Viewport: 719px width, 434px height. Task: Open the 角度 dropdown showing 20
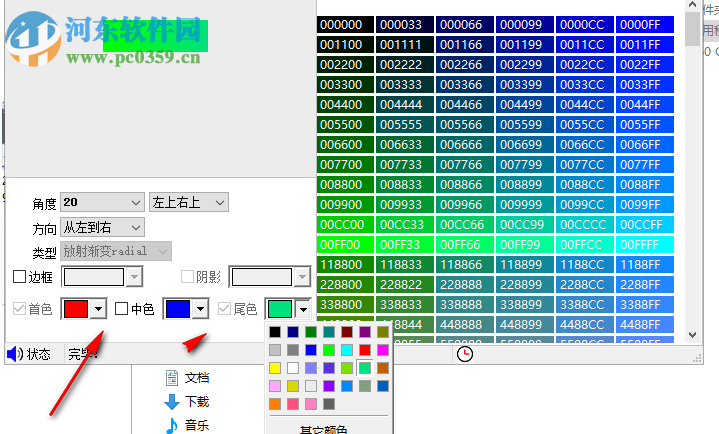click(x=102, y=202)
